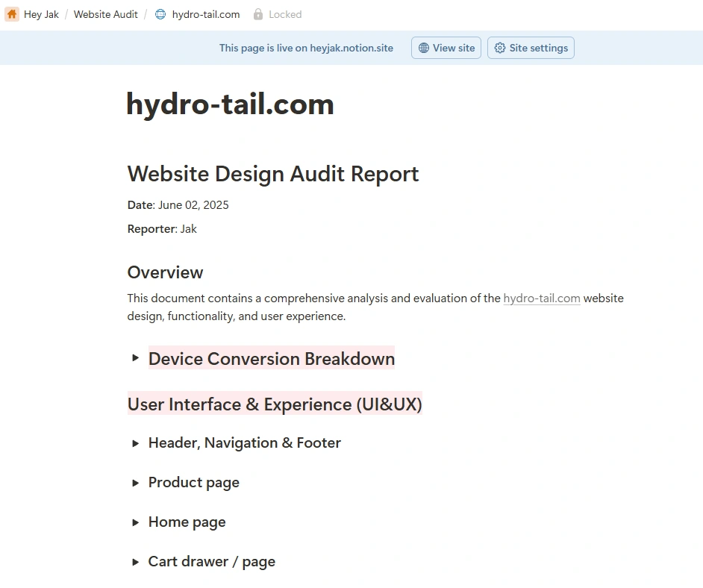Image resolution: width=703 pixels, height=588 pixels.
Task: Click the Overview heading
Action: click(x=165, y=272)
